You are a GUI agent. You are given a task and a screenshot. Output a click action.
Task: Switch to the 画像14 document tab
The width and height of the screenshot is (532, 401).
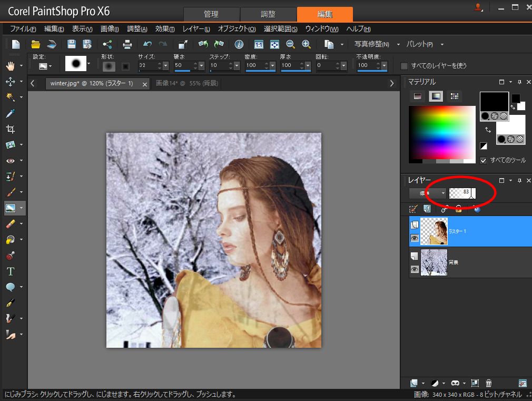point(187,83)
